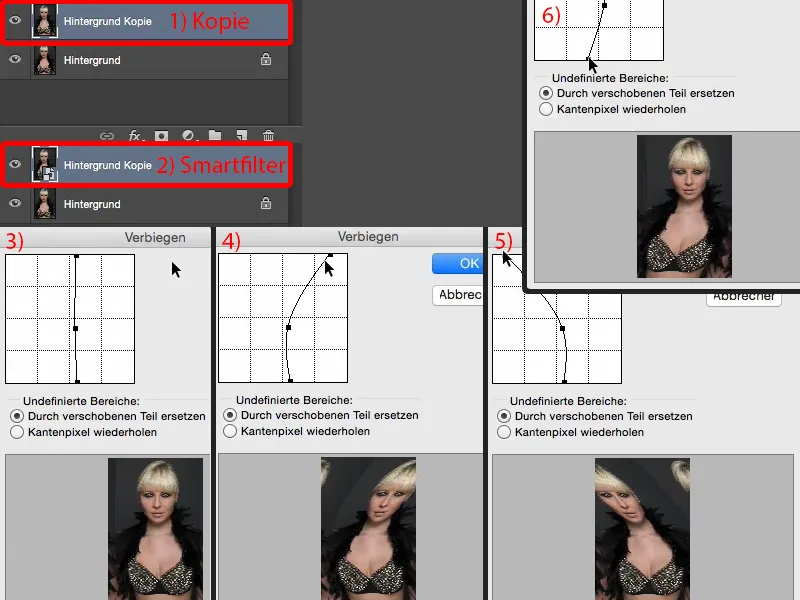Click upper curve point in dialog 6 grid

(x=605, y=6)
